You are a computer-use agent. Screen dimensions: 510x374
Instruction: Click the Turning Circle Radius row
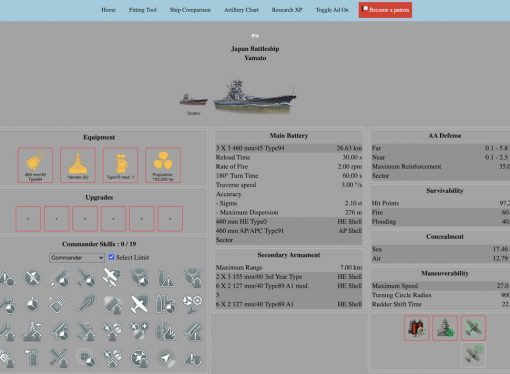(441, 295)
